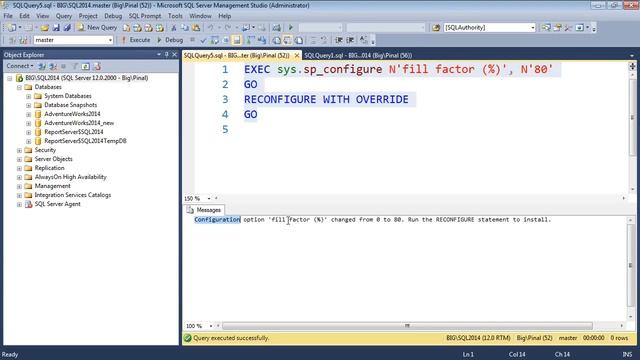640x360 pixels.
Task: Click the Object Explorer toolbar's last icon
Action: pos(97,66)
